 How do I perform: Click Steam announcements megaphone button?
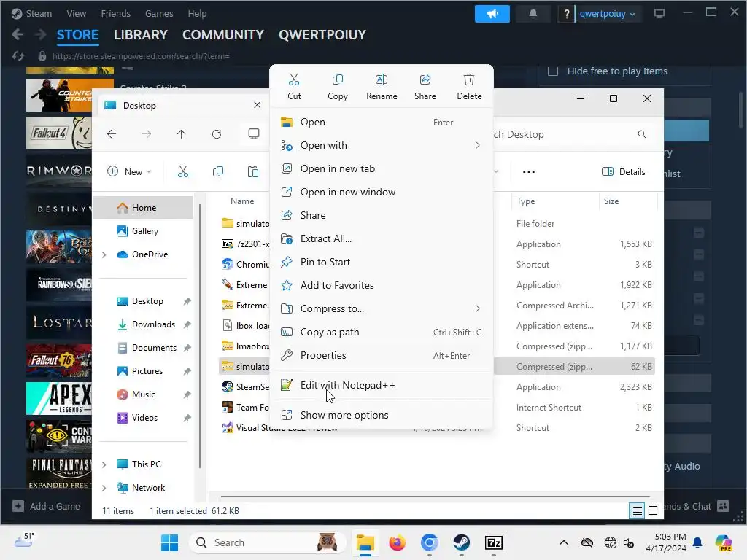point(492,14)
